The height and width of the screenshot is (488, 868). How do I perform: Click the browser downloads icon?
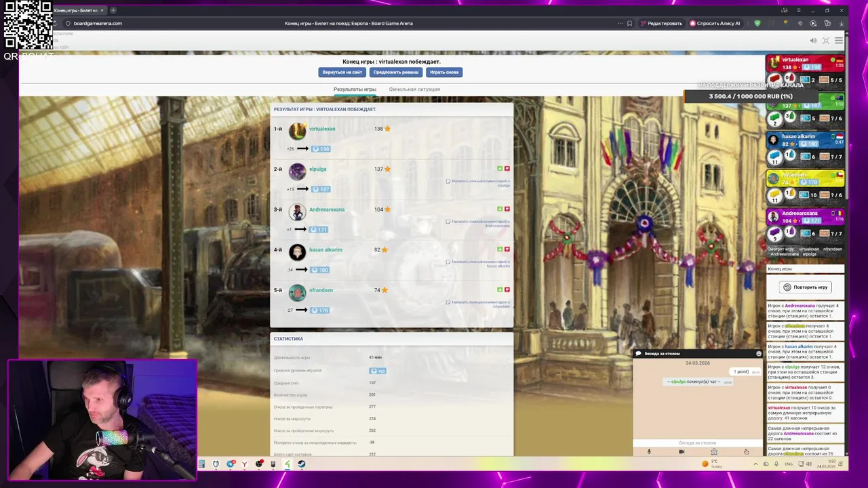[x=841, y=23]
